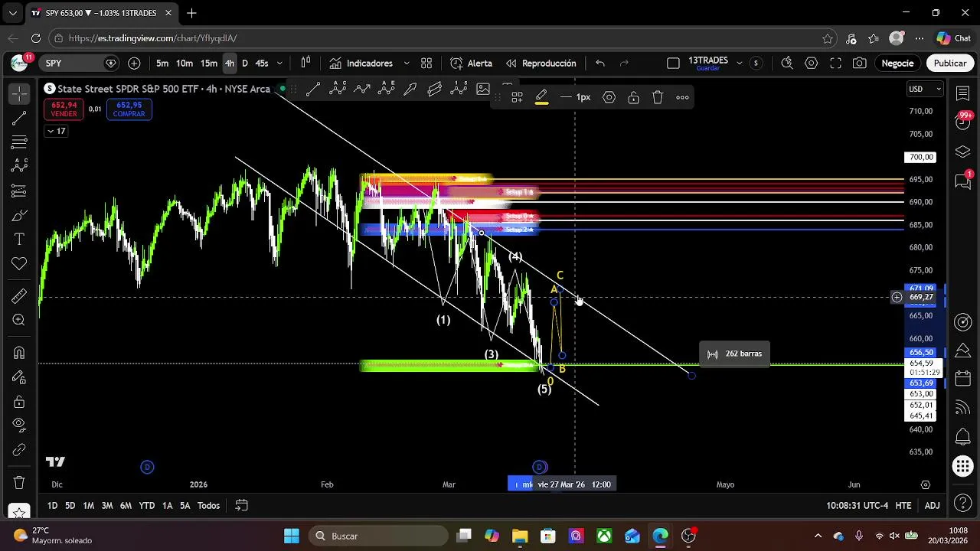Toggle stay in drawing mode
This screenshot has width=980, height=551.
(19, 377)
